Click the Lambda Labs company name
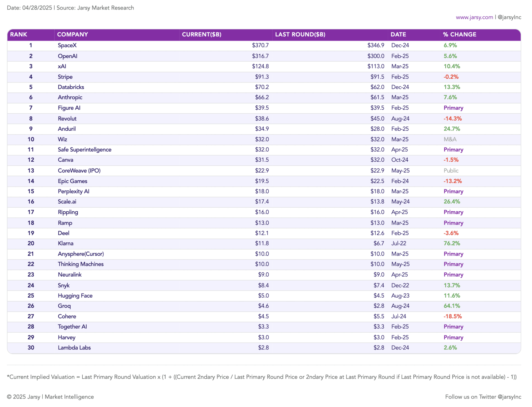Viewport: 532px width, 407px height. (x=74, y=348)
